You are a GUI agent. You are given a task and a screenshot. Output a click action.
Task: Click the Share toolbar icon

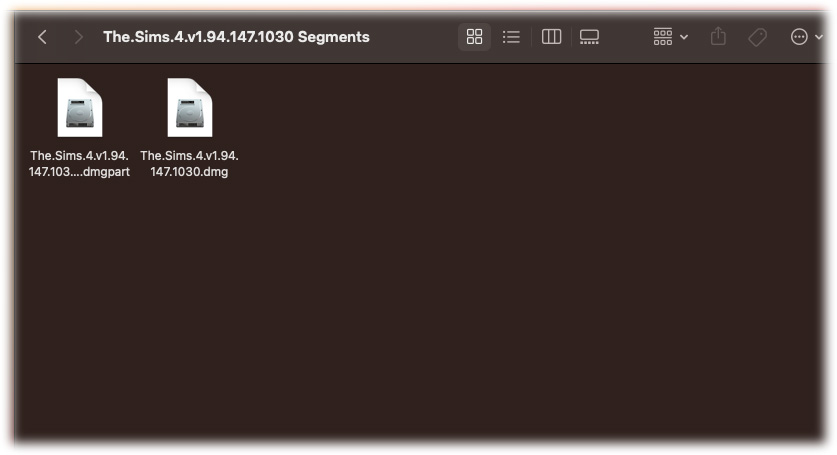(x=718, y=36)
